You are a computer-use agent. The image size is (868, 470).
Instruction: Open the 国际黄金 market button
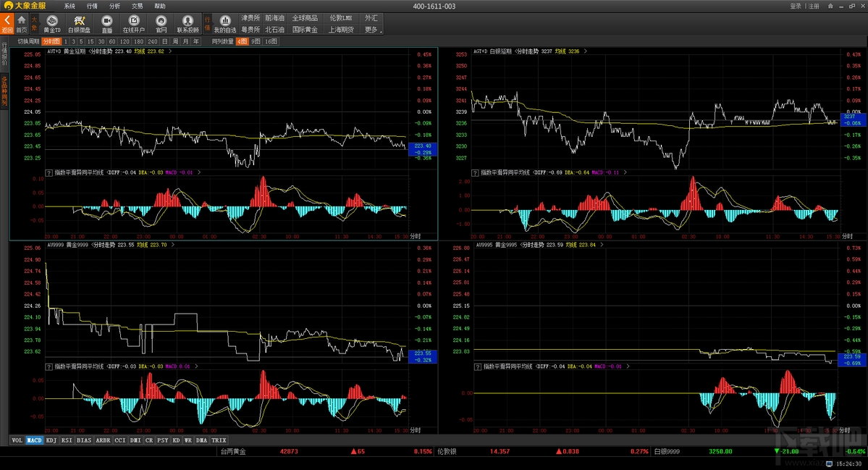pos(305,30)
